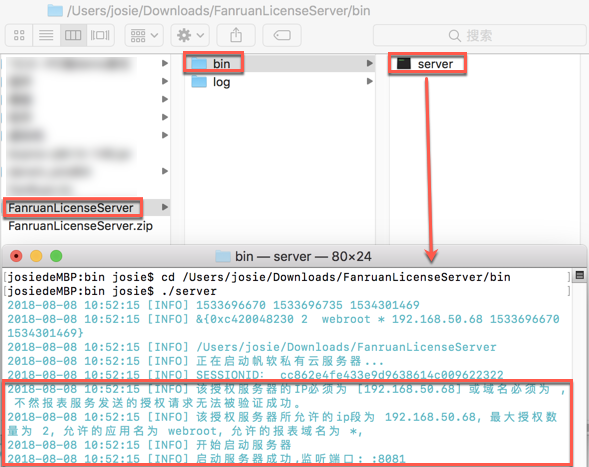The image size is (589, 467).
Task: Switch Finder to list view
Action: click(46, 36)
